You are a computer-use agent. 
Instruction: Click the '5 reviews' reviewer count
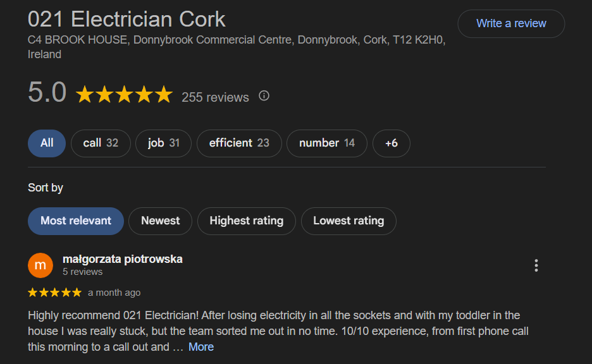click(82, 272)
